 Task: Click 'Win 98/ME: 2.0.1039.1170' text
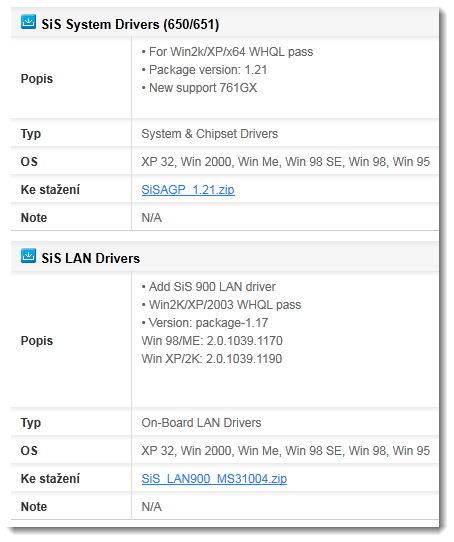(212, 341)
